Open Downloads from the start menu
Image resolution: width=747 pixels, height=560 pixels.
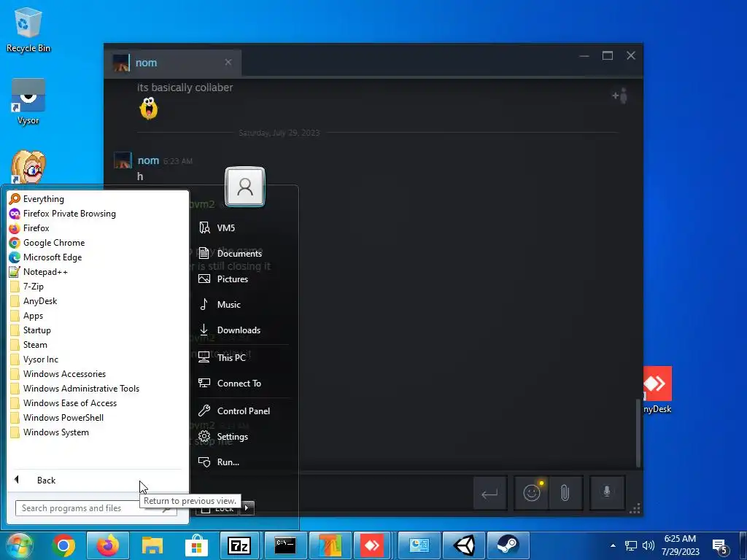(244, 330)
